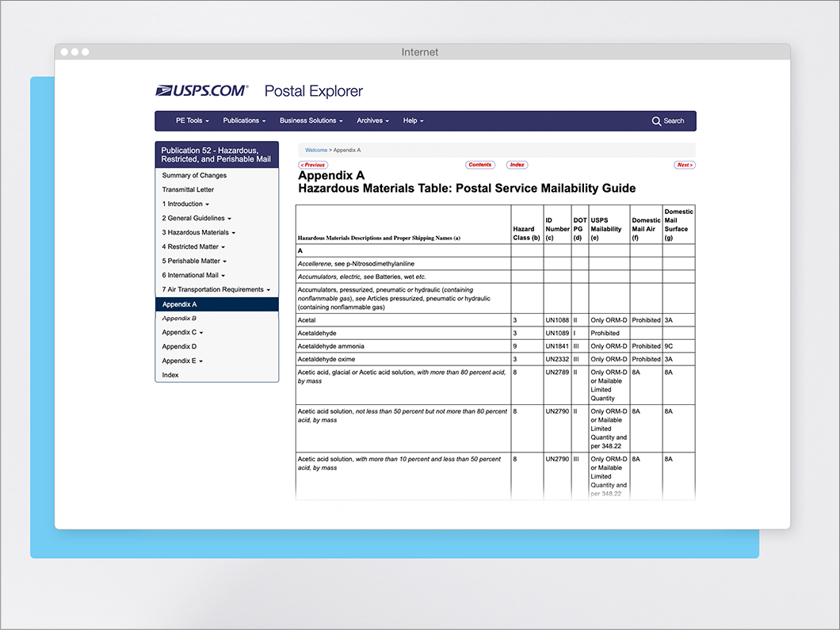This screenshot has width=840, height=630.
Task: Click the Accellerene table entry
Action: click(356, 264)
